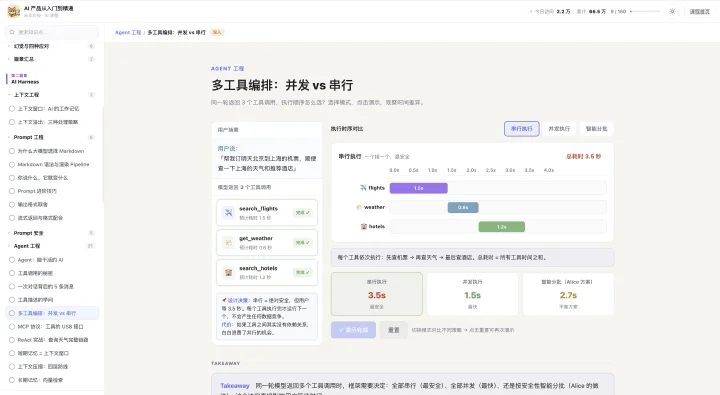Open the 输出格式取舍 lesson

click(x=33, y=204)
